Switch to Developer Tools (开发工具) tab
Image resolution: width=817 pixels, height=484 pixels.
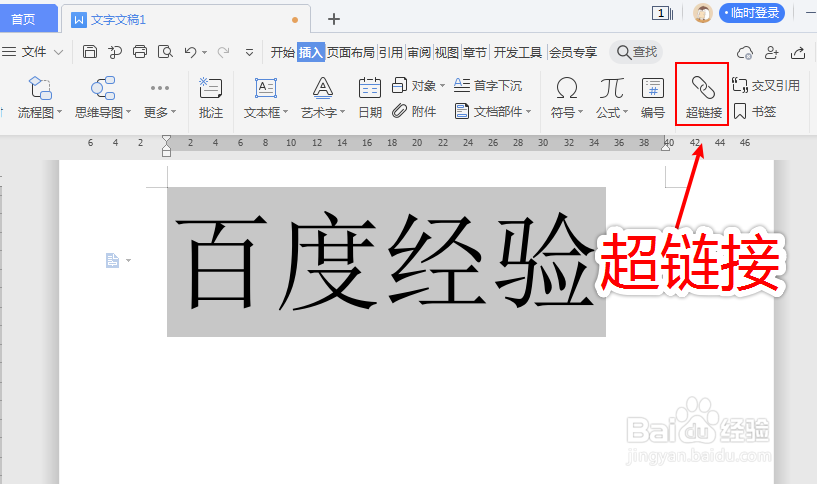click(518, 52)
